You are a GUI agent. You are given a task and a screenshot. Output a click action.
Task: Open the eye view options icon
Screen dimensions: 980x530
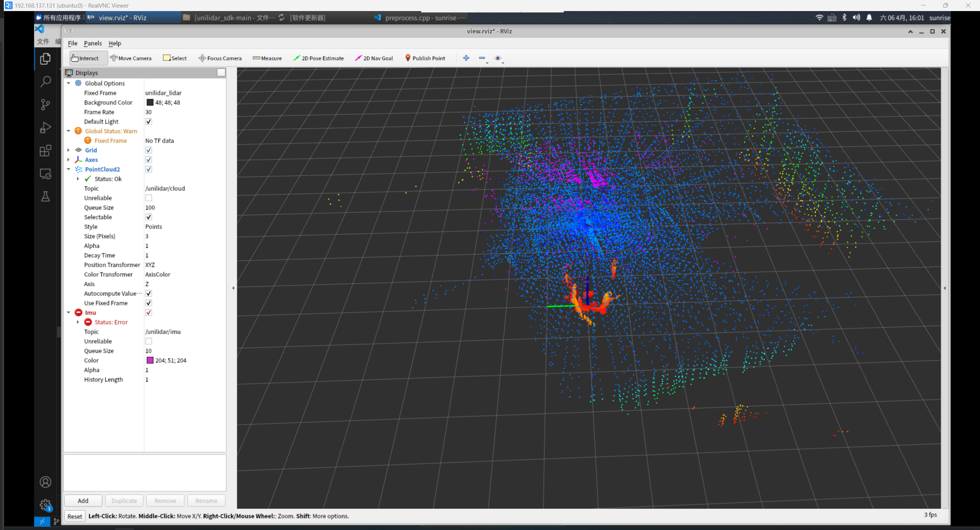click(498, 58)
